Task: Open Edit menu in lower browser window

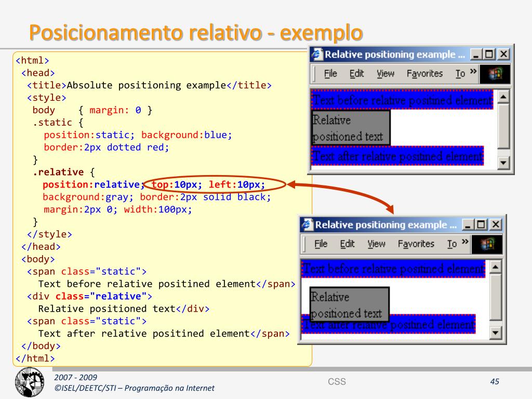Action: (x=347, y=244)
